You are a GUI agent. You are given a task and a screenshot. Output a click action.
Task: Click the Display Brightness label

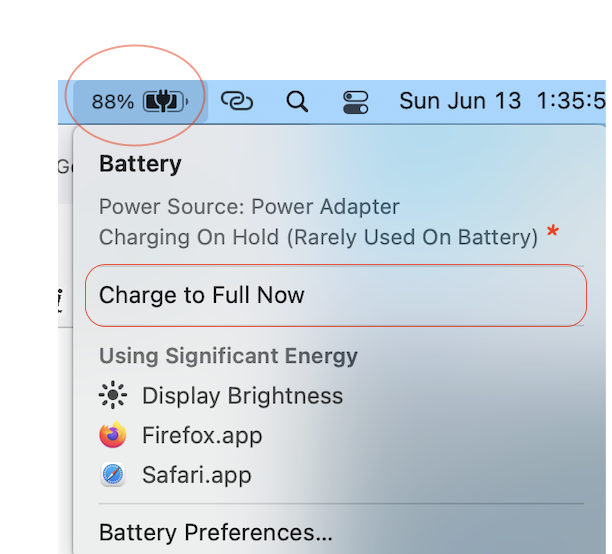tap(242, 396)
